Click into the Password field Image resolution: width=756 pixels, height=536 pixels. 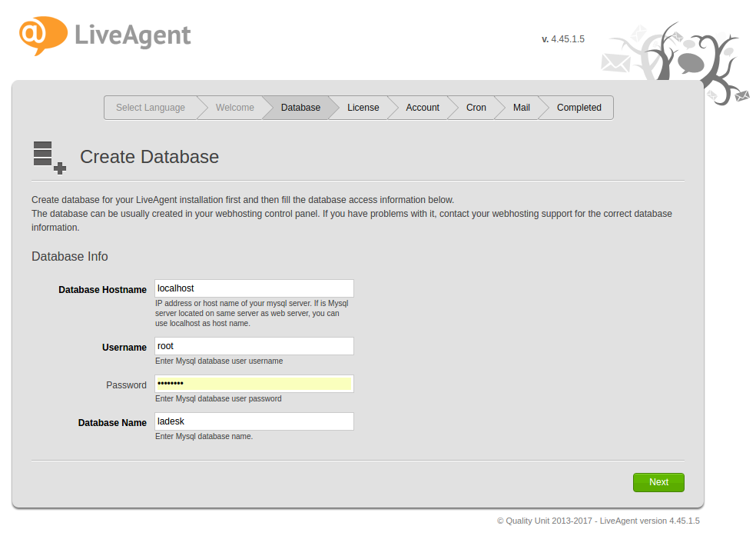click(254, 384)
